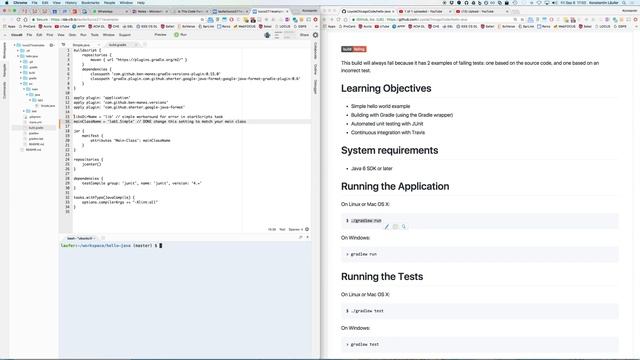Viewport: 640px width, 360px height.
Task: Open the Cloud9 Tools menu
Action: (x=95, y=35)
